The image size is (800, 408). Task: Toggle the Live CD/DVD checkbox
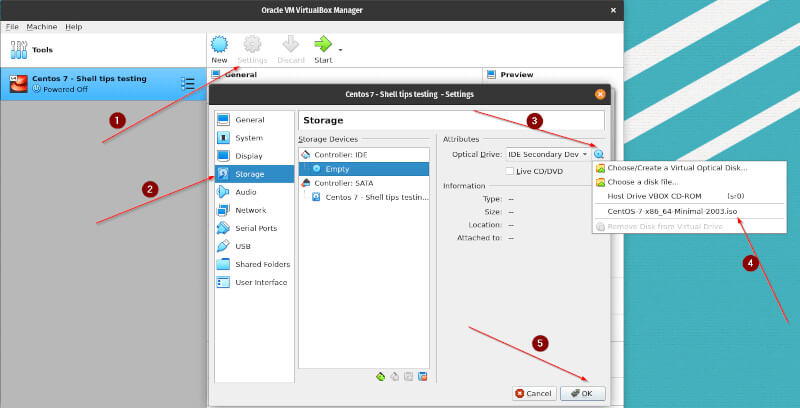click(509, 171)
